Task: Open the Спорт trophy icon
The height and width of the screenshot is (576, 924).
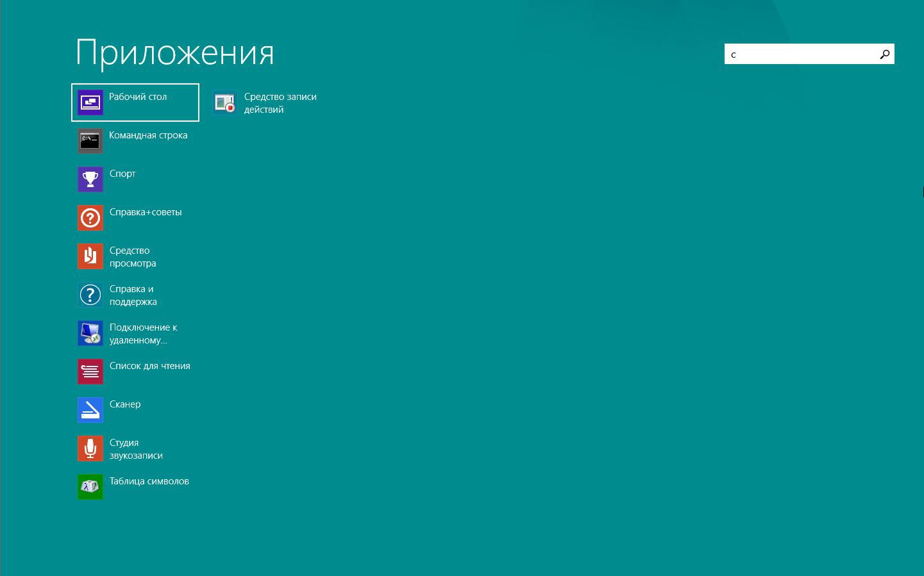Action: pos(90,179)
